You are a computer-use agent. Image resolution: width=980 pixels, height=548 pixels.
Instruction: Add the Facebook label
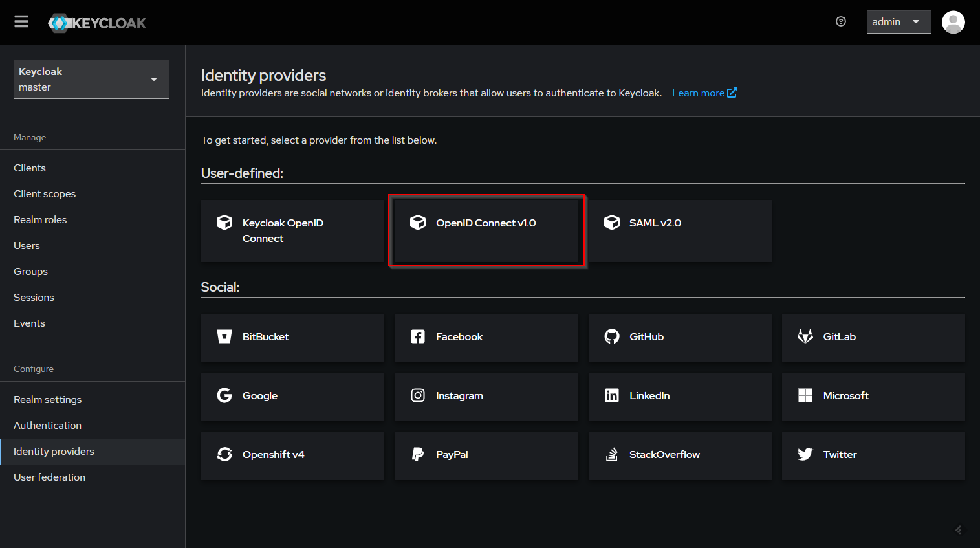(459, 336)
